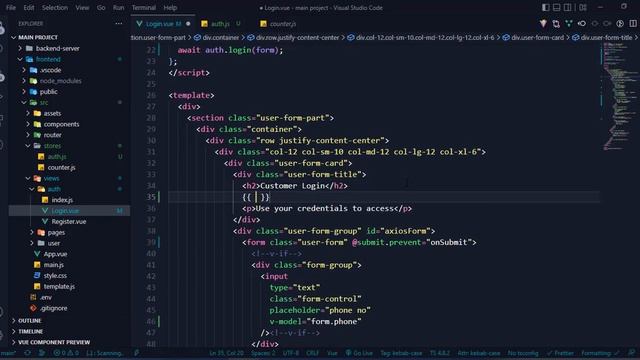
Task: Click UTF-8 encoding in status bar
Action: pyautogui.click(x=291, y=353)
